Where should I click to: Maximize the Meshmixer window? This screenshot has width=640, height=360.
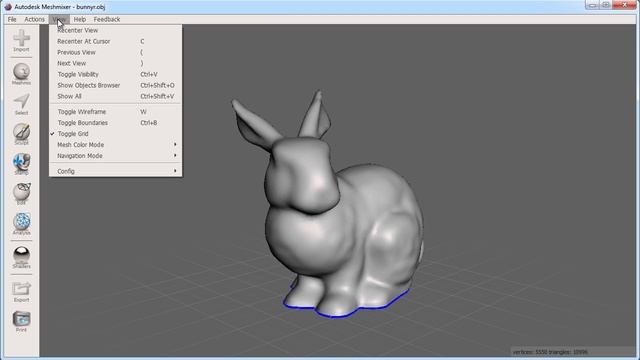tap(606, 5)
